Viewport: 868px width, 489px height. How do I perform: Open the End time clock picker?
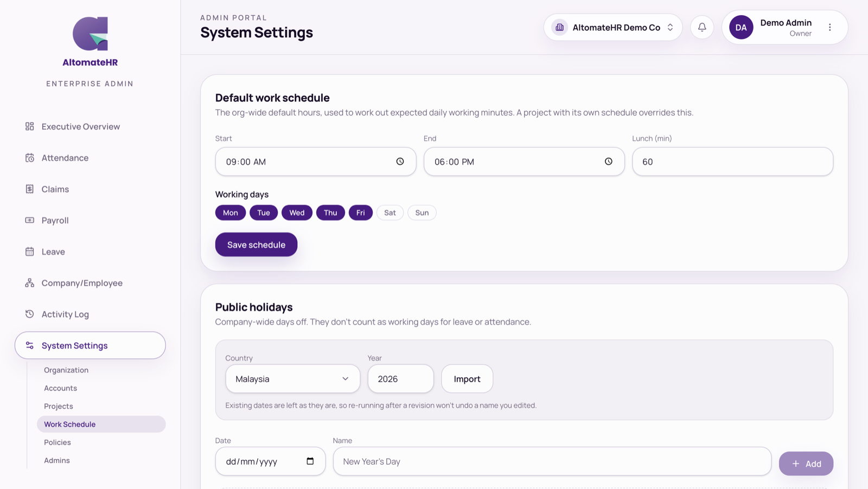point(608,162)
